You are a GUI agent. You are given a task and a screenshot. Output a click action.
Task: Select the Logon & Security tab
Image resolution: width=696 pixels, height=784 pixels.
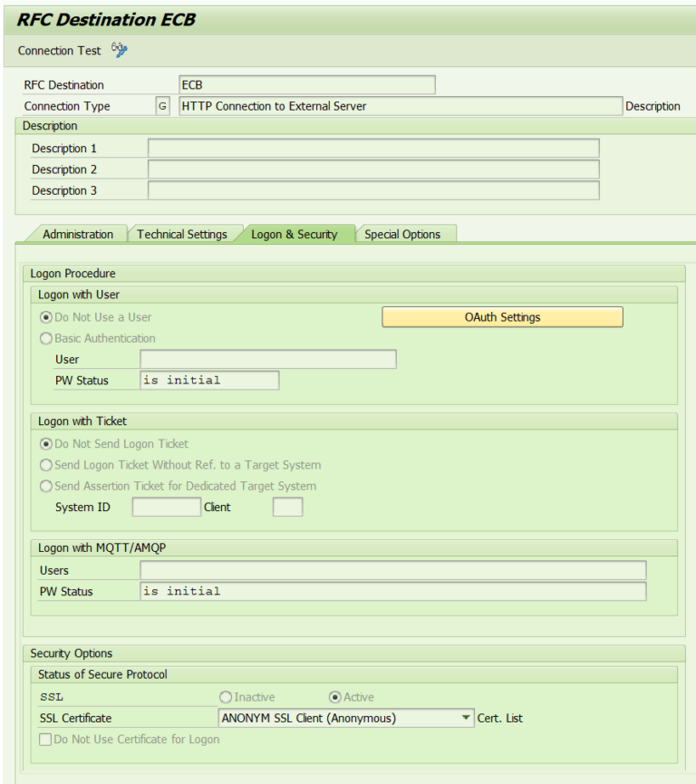pyautogui.click(x=294, y=234)
